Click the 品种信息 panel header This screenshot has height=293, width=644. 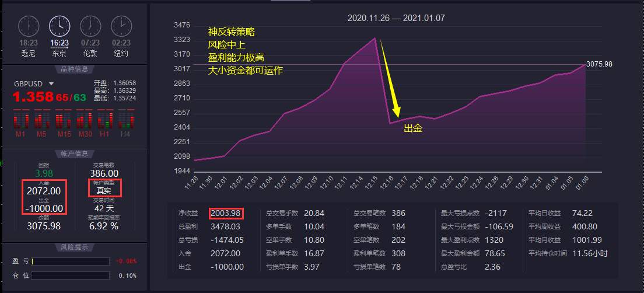(74, 69)
